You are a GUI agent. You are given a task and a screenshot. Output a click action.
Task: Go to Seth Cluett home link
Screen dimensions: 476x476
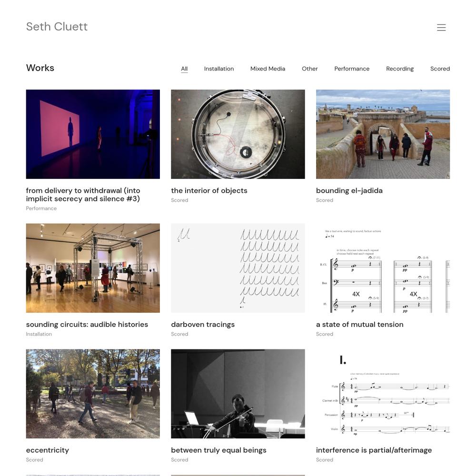coord(57,27)
